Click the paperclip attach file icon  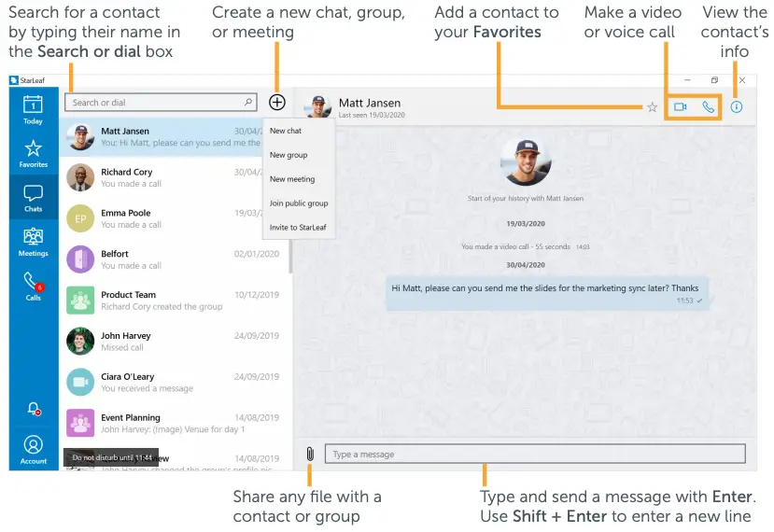coord(310,454)
